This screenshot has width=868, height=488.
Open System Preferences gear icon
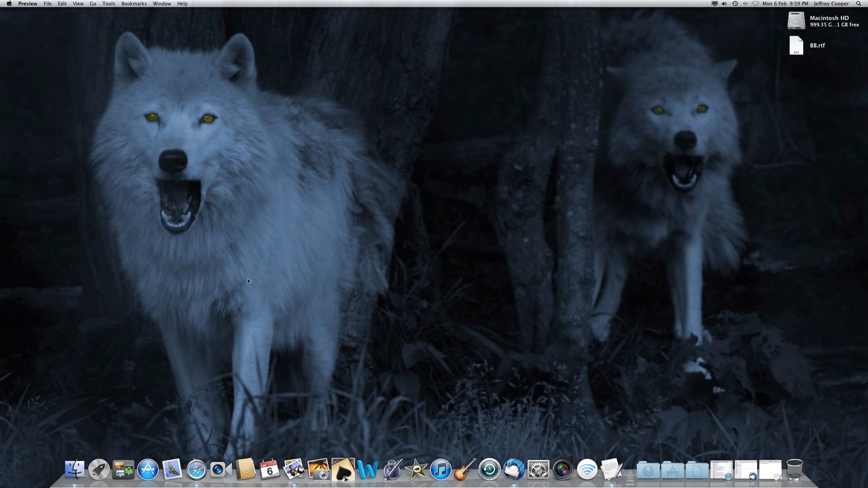click(x=538, y=469)
